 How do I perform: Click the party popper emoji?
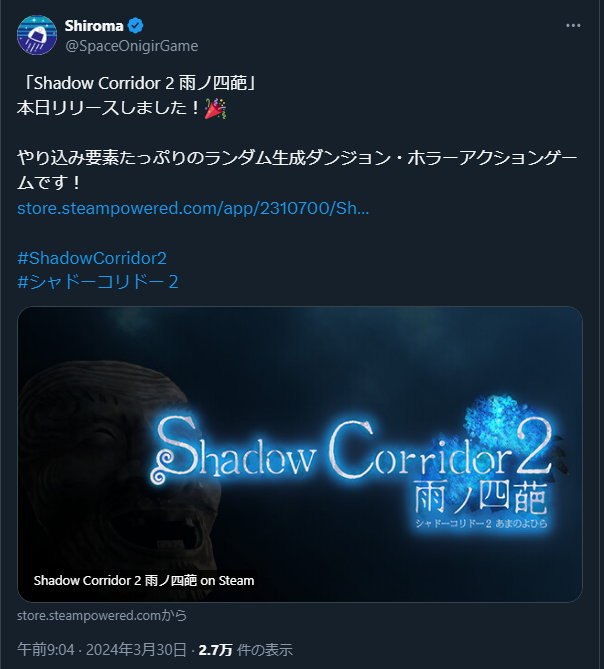215,108
